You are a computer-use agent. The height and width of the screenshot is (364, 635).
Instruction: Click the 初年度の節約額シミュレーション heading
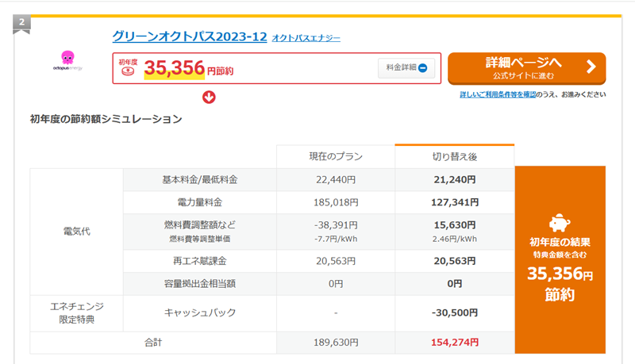pyautogui.click(x=106, y=120)
